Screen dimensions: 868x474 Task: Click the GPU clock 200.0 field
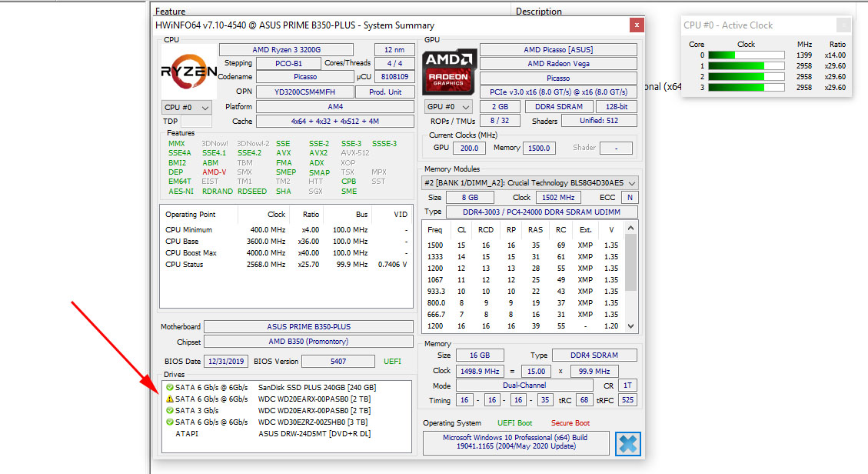[x=470, y=148]
